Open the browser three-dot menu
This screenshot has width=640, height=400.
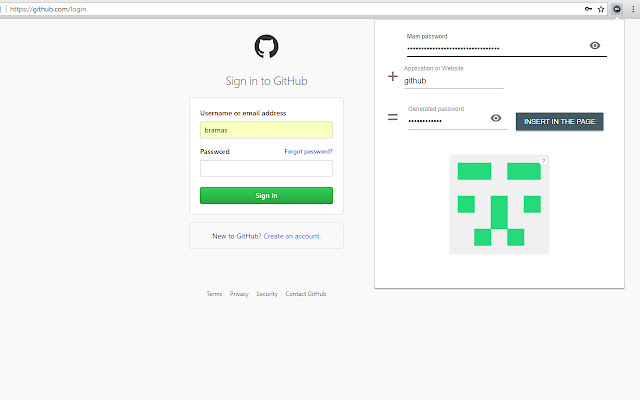coord(633,9)
